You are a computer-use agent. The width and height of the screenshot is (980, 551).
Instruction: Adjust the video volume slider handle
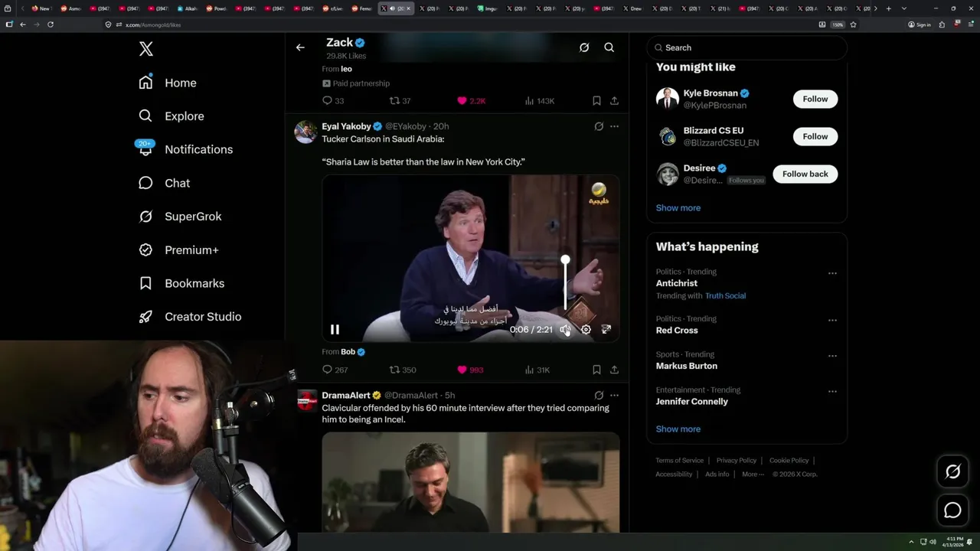[x=565, y=260]
